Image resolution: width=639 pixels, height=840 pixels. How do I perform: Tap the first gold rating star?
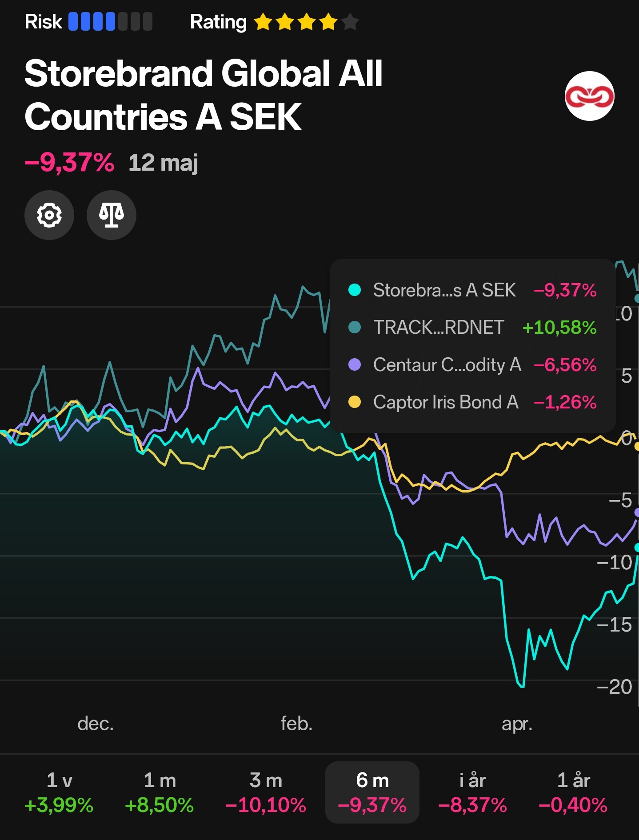pyautogui.click(x=263, y=22)
